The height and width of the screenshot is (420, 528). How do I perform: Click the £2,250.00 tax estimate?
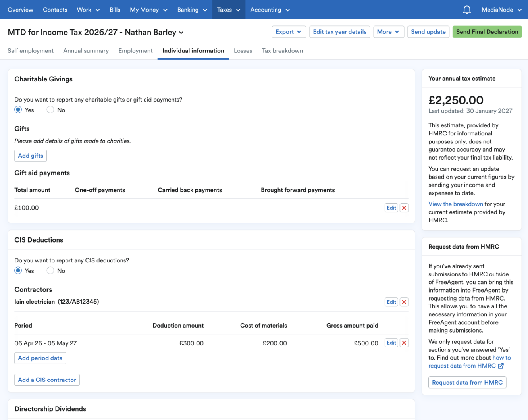456,100
